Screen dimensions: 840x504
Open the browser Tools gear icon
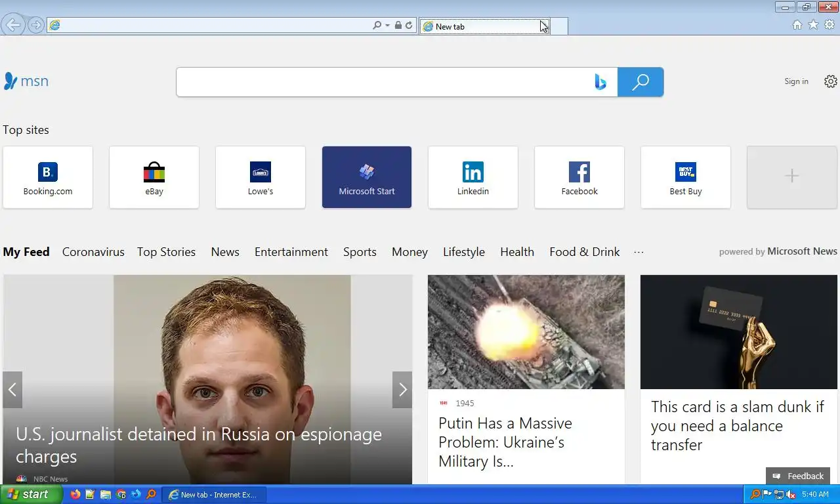(829, 25)
